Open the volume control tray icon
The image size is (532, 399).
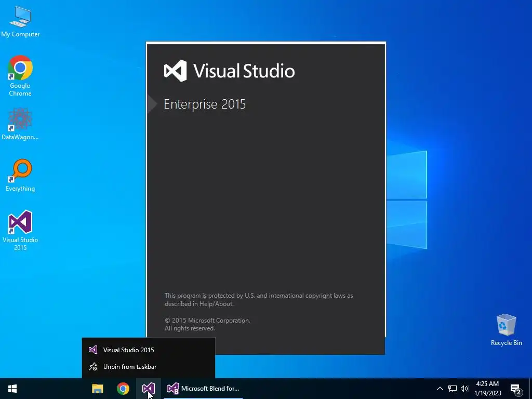tap(464, 389)
